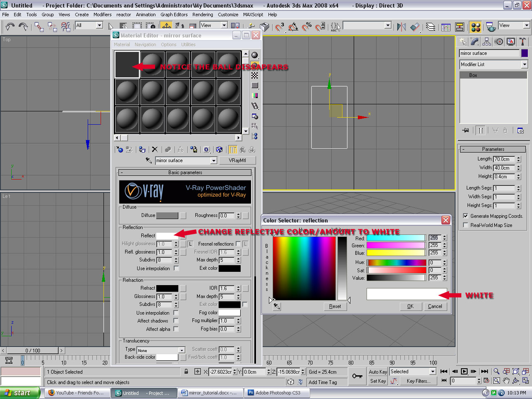Click the Diffuse gray color swatch
This screenshot has width=532, height=399.
point(167,215)
